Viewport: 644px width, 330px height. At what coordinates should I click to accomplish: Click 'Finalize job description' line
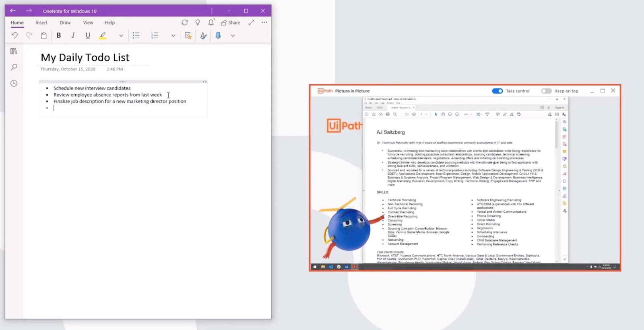pos(120,101)
